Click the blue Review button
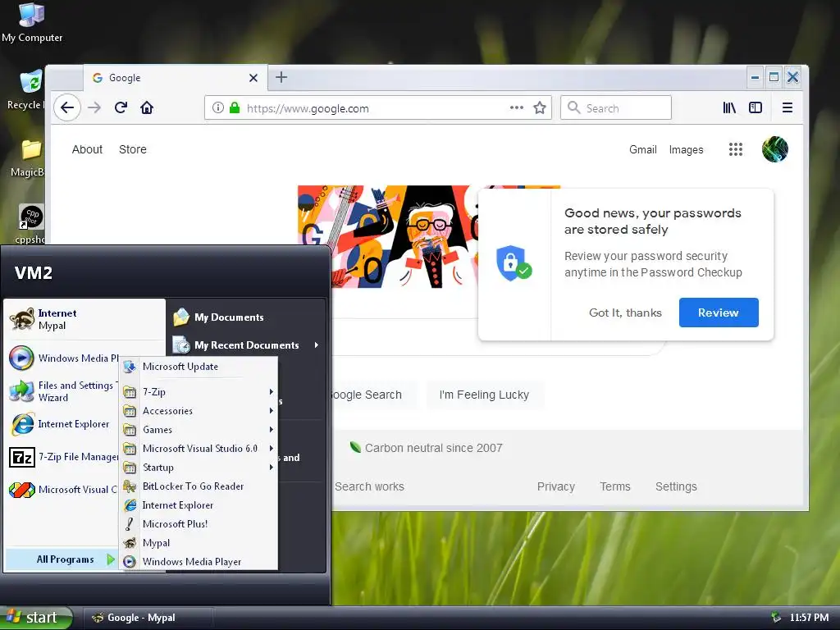The height and width of the screenshot is (630, 840). click(719, 313)
